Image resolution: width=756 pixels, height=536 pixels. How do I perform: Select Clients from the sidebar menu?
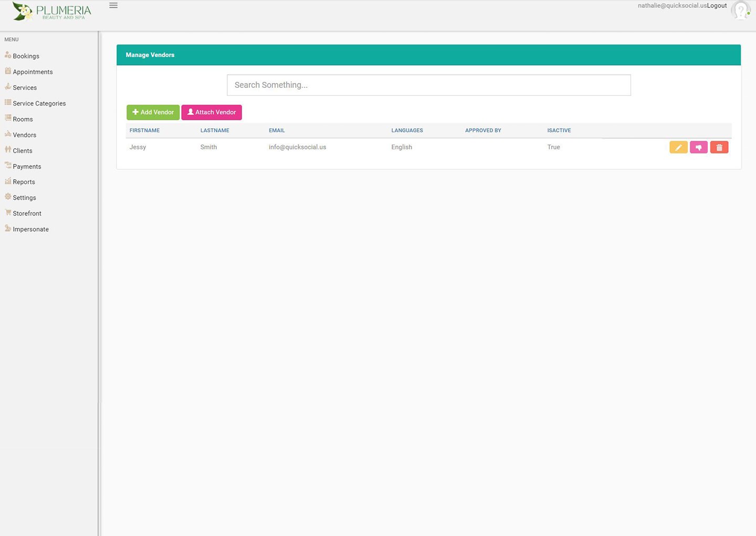[x=22, y=151]
